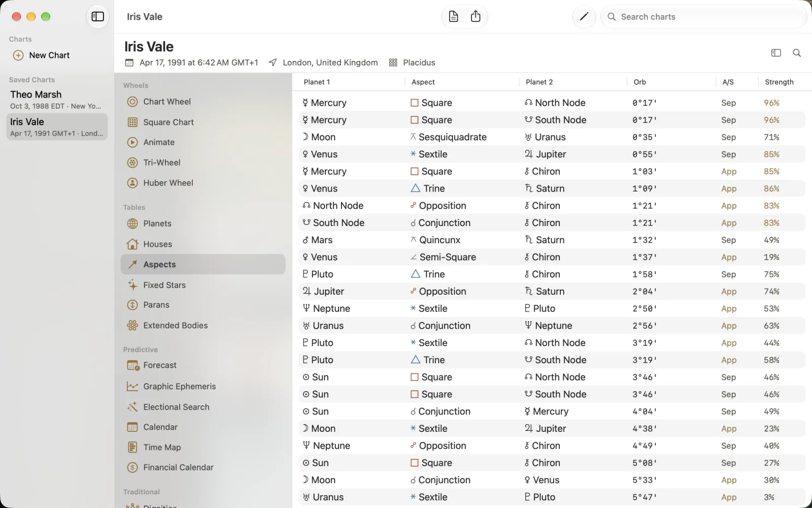Sort by the Aspect column header

[423, 82]
